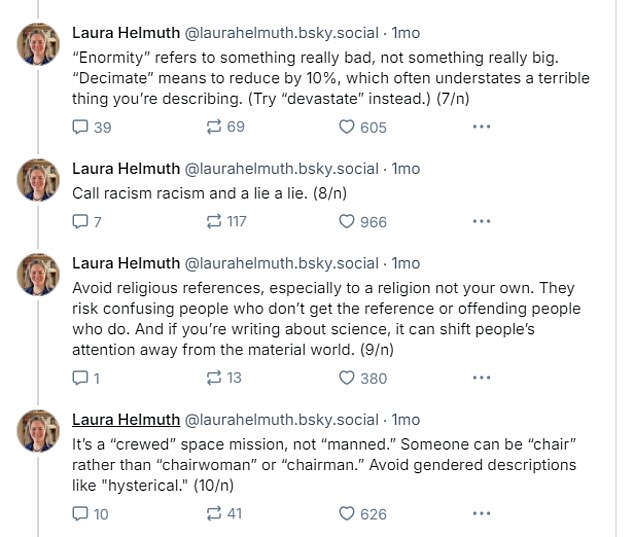Like the post with 626 likes
The image size is (634, 537).
pyautogui.click(x=348, y=514)
